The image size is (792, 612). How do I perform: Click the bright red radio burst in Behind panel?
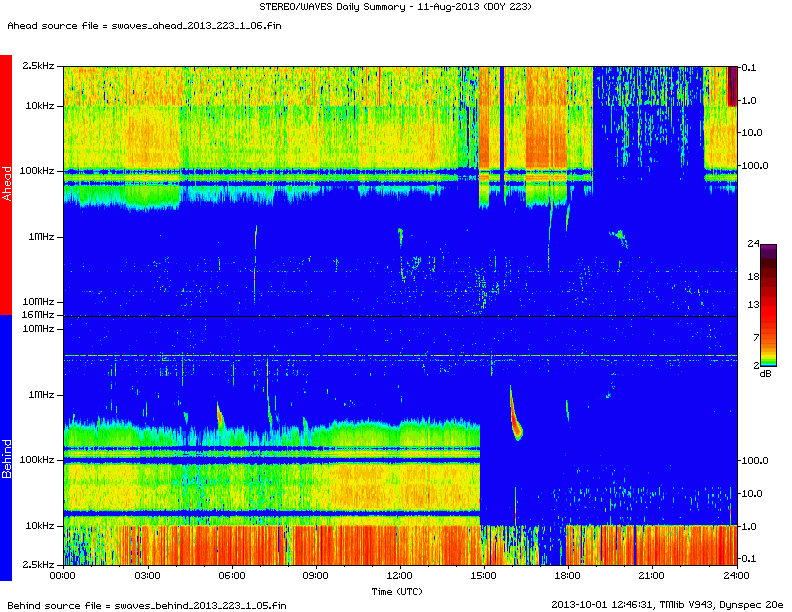(516, 428)
